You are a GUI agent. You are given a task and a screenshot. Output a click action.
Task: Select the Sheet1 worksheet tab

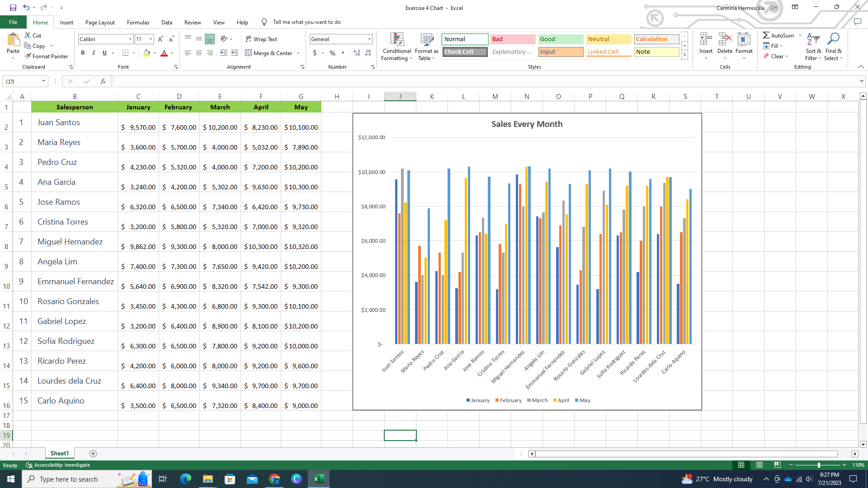[60, 454]
